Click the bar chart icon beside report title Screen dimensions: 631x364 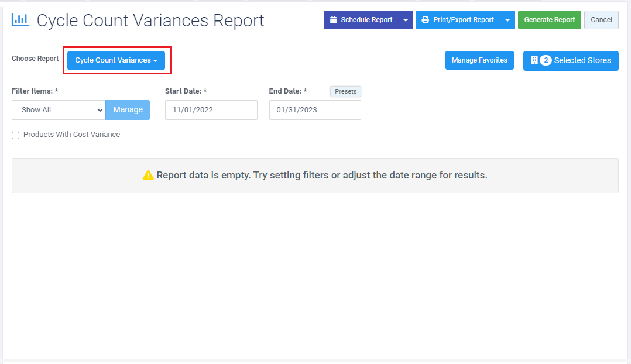20,20
